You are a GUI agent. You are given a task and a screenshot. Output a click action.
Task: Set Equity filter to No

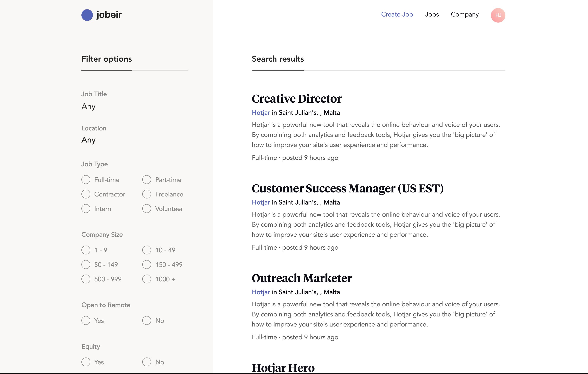click(146, 362)
